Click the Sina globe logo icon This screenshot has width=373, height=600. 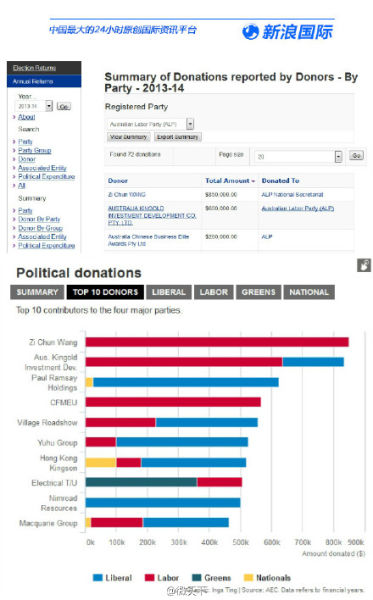click(251, 32)
